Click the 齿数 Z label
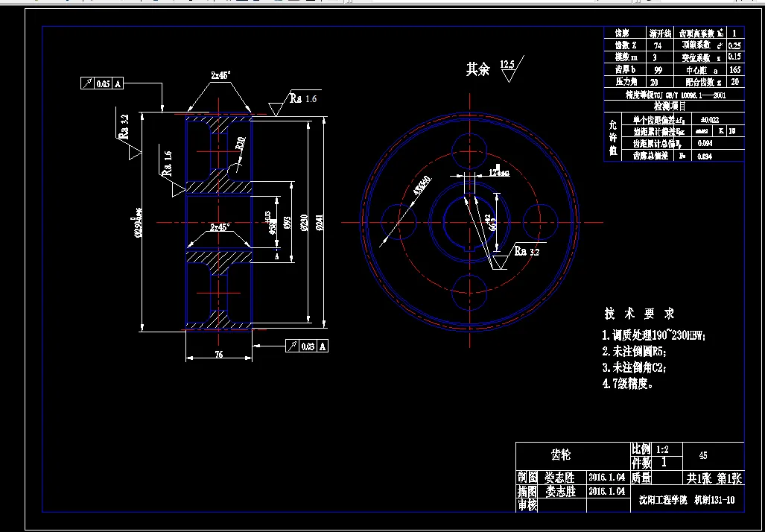The height and width of the screenshot is (532, 765). click(626, 45)
